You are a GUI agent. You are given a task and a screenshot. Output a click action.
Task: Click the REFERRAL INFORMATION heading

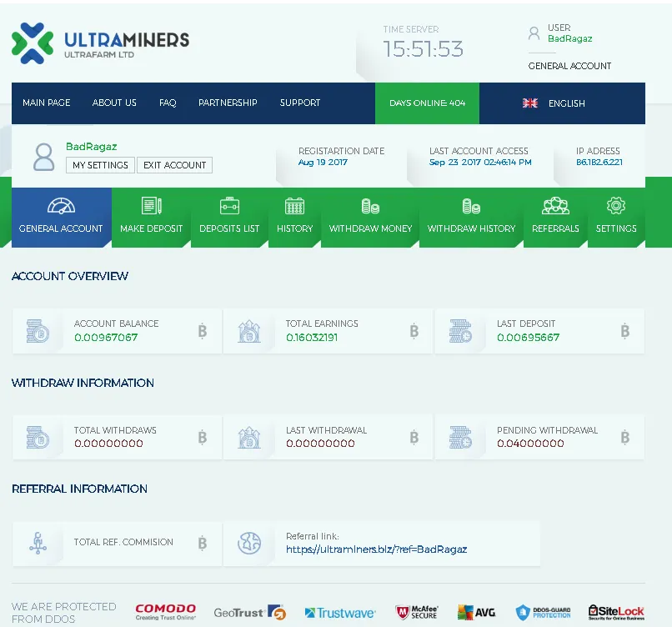pos(79,489)
